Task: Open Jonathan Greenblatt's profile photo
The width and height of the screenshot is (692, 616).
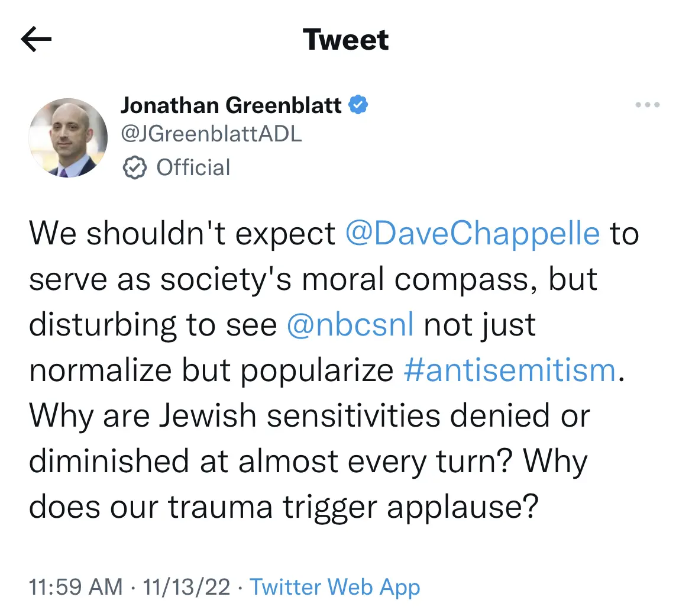Action: coord(68,138)
